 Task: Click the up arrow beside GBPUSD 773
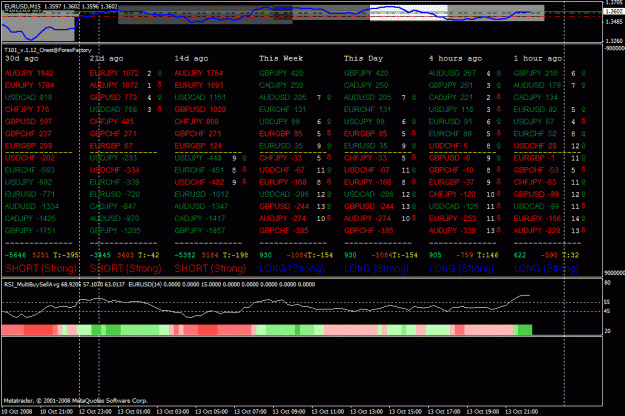[159, 97]
